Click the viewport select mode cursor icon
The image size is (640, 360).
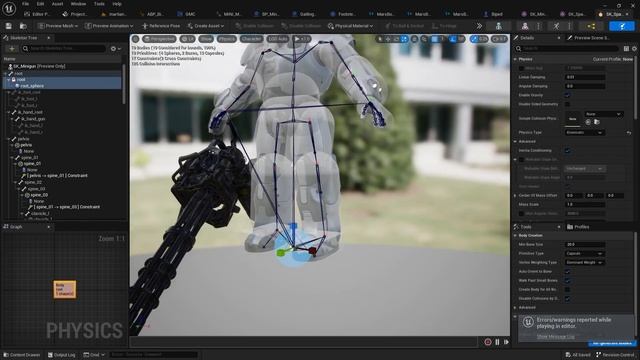coord(380,39)
